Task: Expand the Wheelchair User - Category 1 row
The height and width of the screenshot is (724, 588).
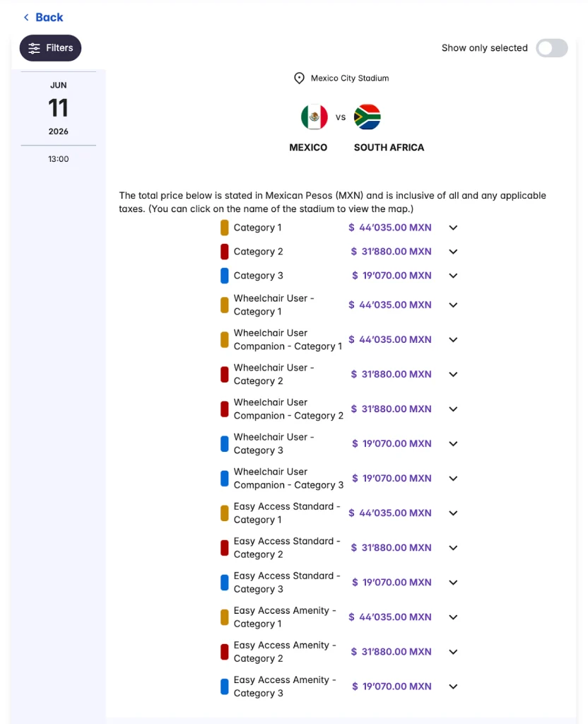Action: coord(452,304)
